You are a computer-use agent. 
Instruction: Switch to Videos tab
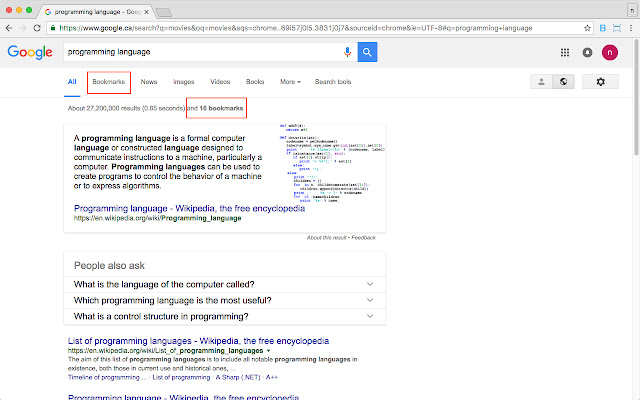coord(220,82)
